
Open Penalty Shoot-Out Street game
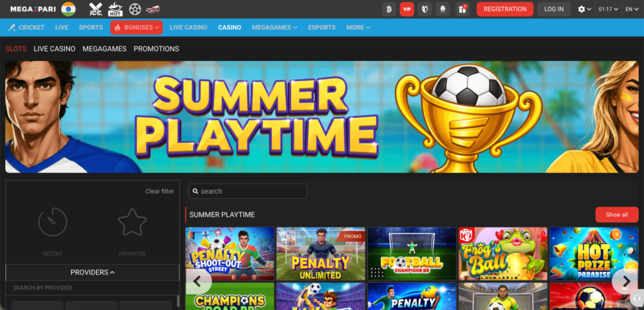[230, 254]
